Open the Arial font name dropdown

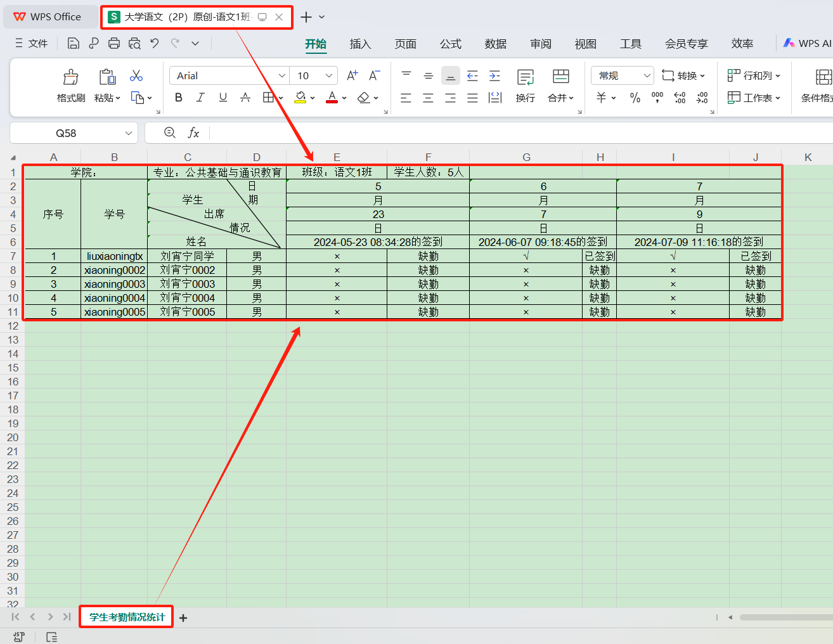coord(282,75)
